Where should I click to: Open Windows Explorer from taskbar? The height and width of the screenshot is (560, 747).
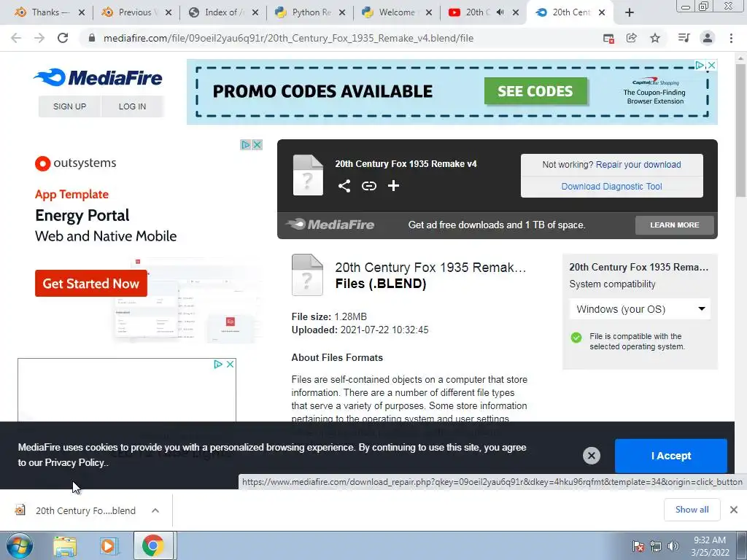[65, 546]
